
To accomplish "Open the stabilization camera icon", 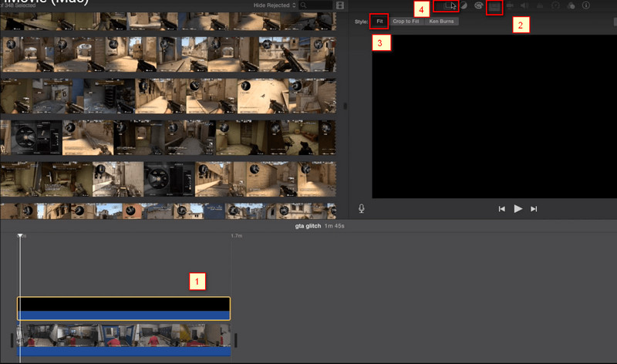I will pyautogui.click(x=510, y=6).
